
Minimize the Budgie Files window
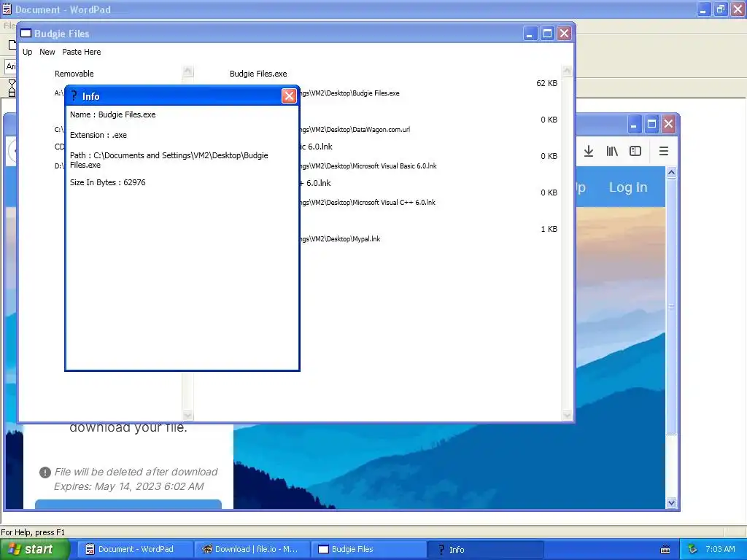[530, 34]
